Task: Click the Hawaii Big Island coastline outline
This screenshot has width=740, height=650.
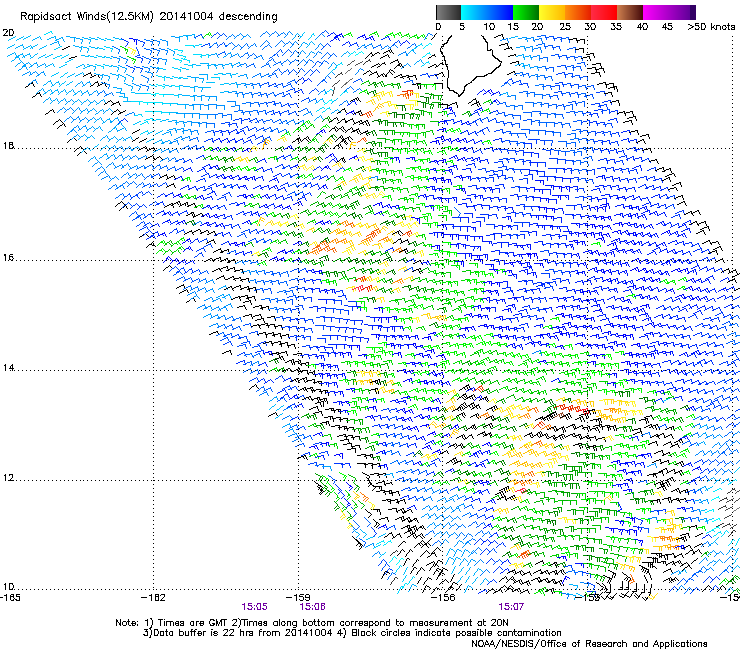Action: 470,66
